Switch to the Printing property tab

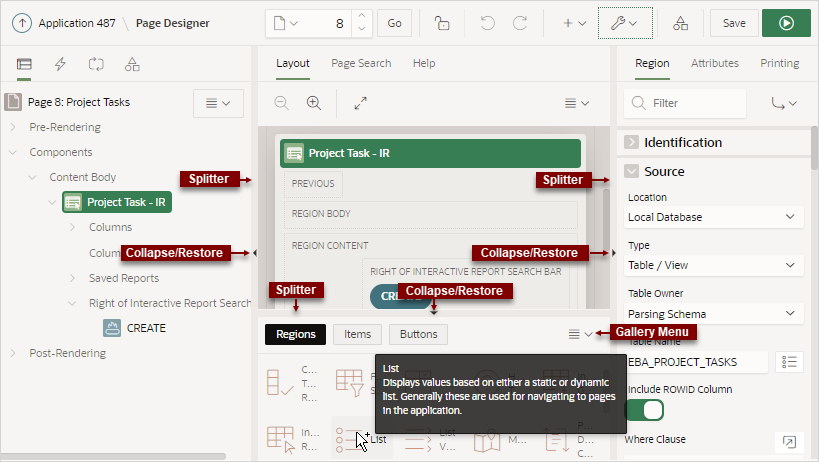(x=779, y=63)
